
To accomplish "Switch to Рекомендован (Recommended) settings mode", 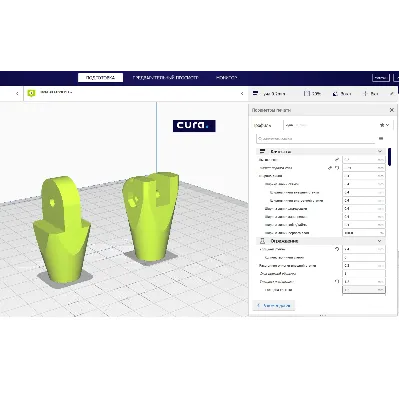I will (x=274, y=305).
